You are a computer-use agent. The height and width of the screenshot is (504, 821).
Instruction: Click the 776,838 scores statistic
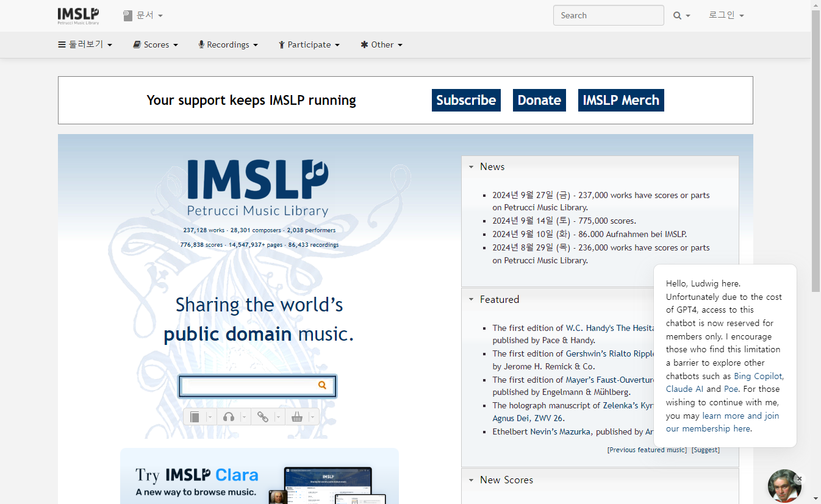click(x=201, y=245)
